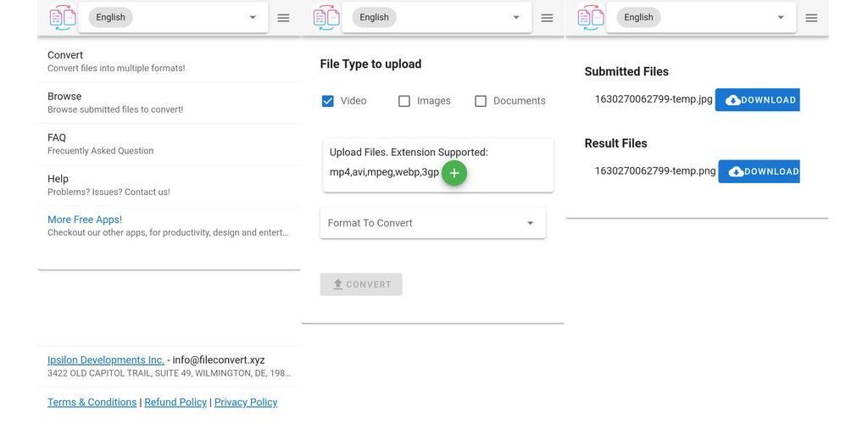Select the Browse menu item
The image size is (868, 424).
pyautogui.click(x=169, y=103)
